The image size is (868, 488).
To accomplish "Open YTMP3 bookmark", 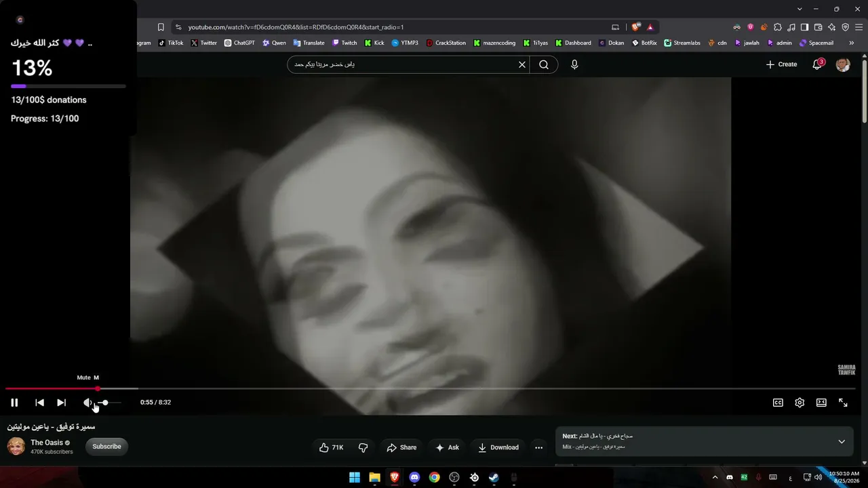I will click(405, 43).
